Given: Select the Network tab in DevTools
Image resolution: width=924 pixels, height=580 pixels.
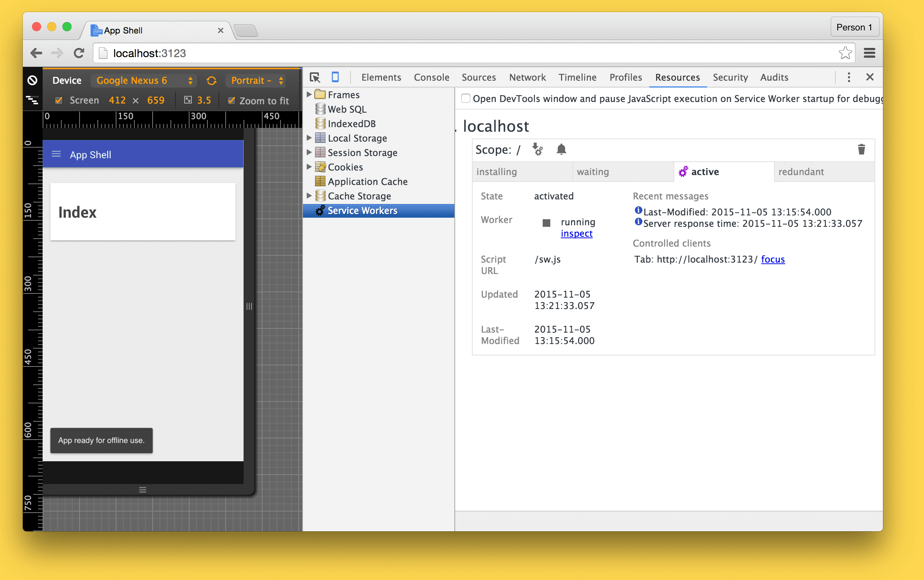Looking at the screenshot, I should 527,78.
